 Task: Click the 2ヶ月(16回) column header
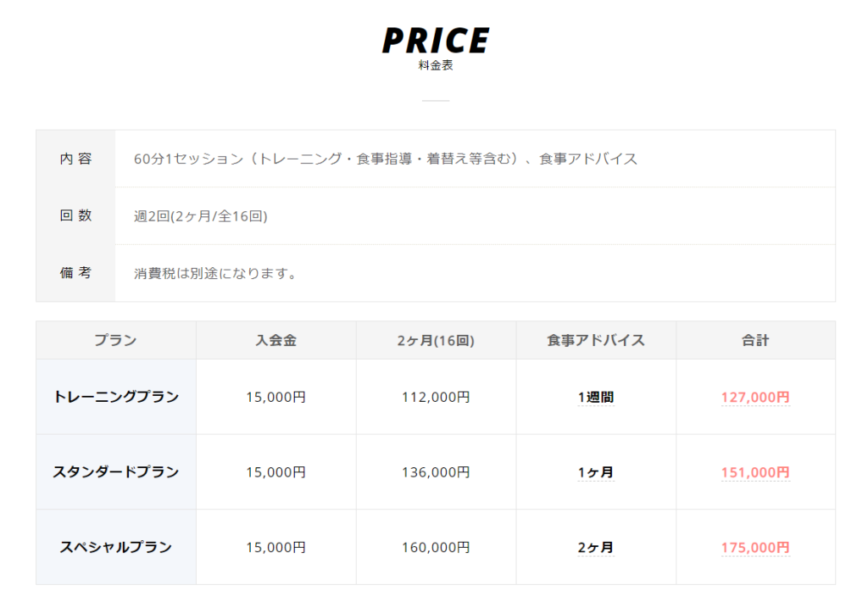tap(436, 341)
